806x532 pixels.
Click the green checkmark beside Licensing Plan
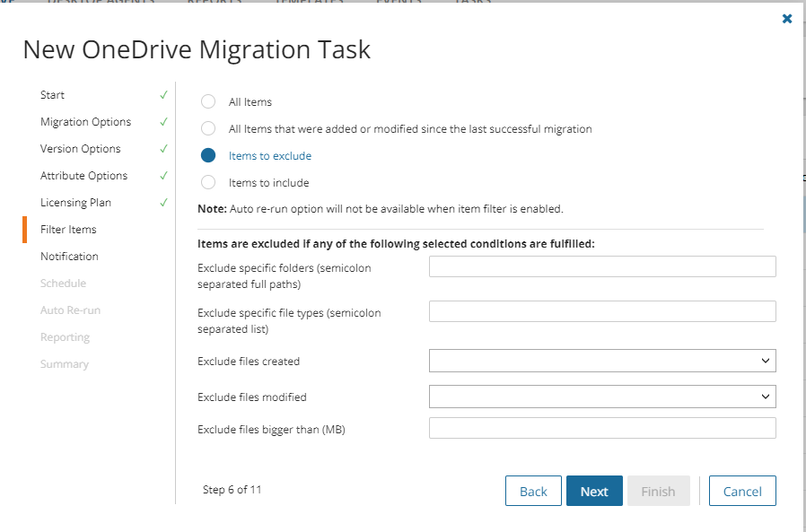click(x=163, y=203)
